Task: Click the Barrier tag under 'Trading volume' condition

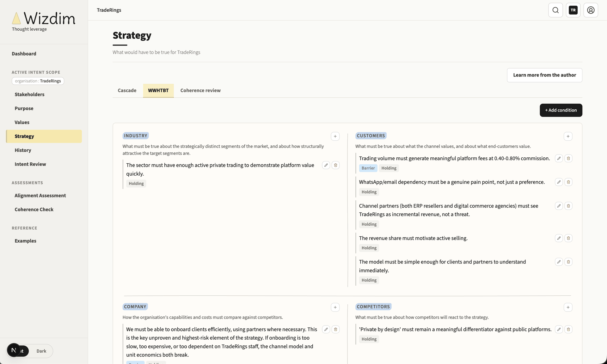Action: pyautogui.click(x=368, y=168)
